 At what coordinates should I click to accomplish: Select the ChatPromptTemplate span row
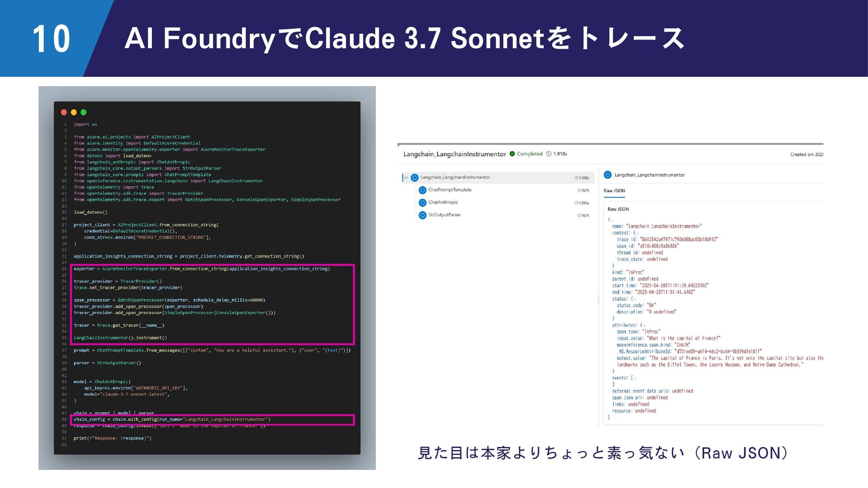click(x=497, y=190)
